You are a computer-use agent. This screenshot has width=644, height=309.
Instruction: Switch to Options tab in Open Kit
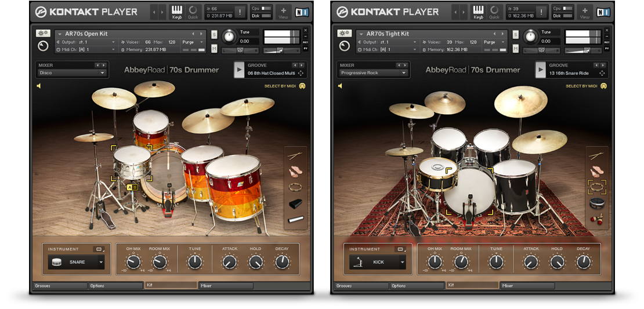tap(116, 286)
